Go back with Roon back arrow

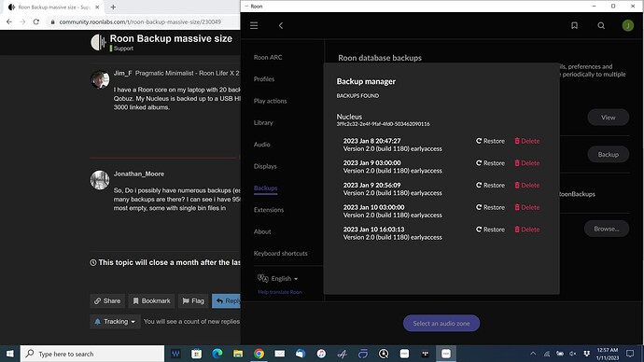click(x=281, y=25)
